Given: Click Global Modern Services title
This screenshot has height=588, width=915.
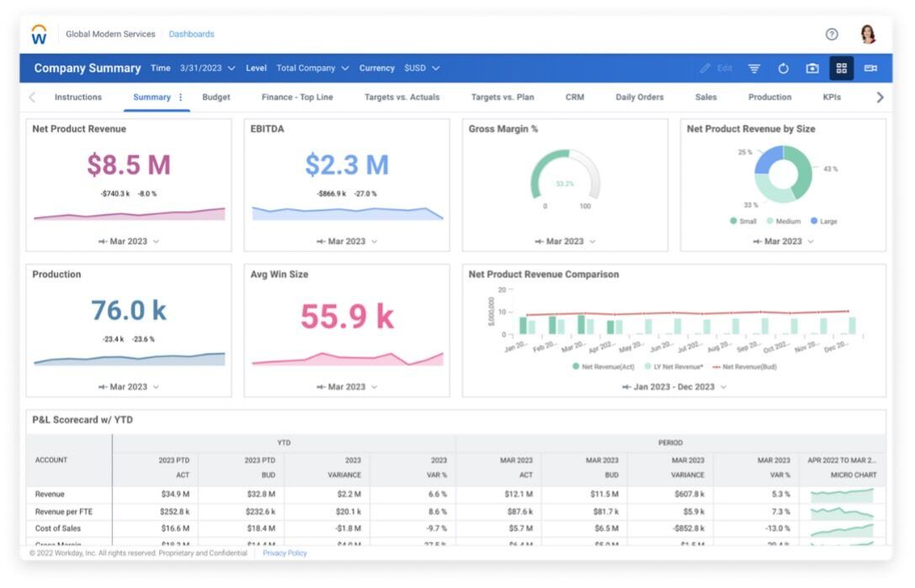Looking at the screenshot, I should pos(110,34).
